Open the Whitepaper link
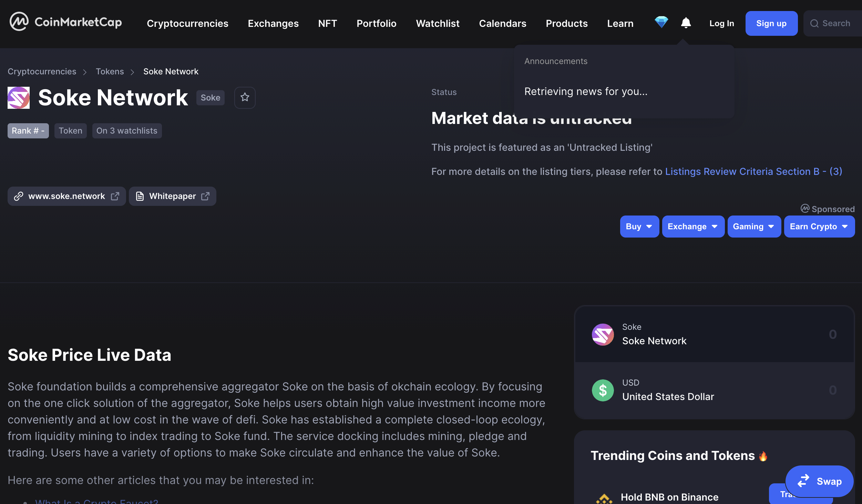Screen dimensions: 862x504 173,196
